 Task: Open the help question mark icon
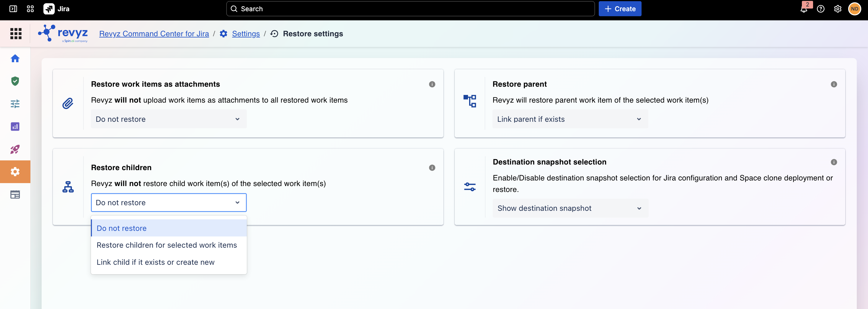tap(820, 9)
